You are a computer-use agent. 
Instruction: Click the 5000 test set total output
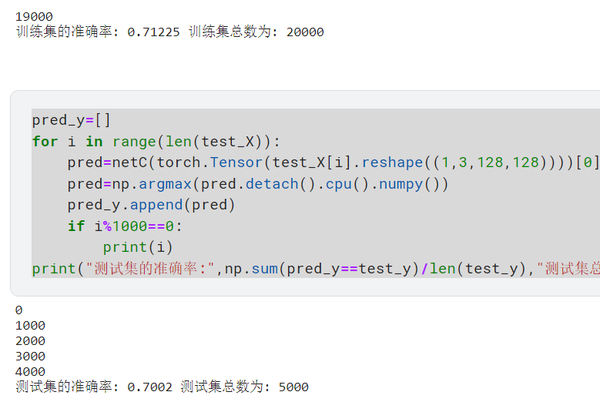pos(293,387)
